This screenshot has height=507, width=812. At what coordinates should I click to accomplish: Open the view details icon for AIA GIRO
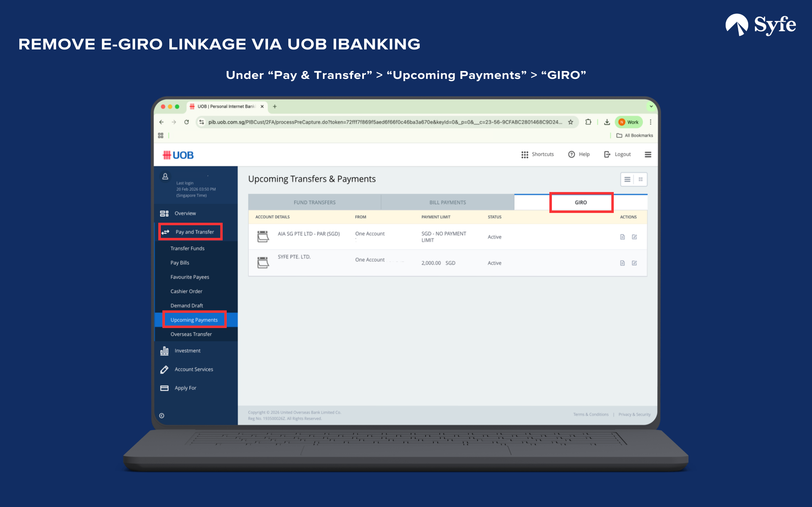pyautogui.click(x=622, y=237)
